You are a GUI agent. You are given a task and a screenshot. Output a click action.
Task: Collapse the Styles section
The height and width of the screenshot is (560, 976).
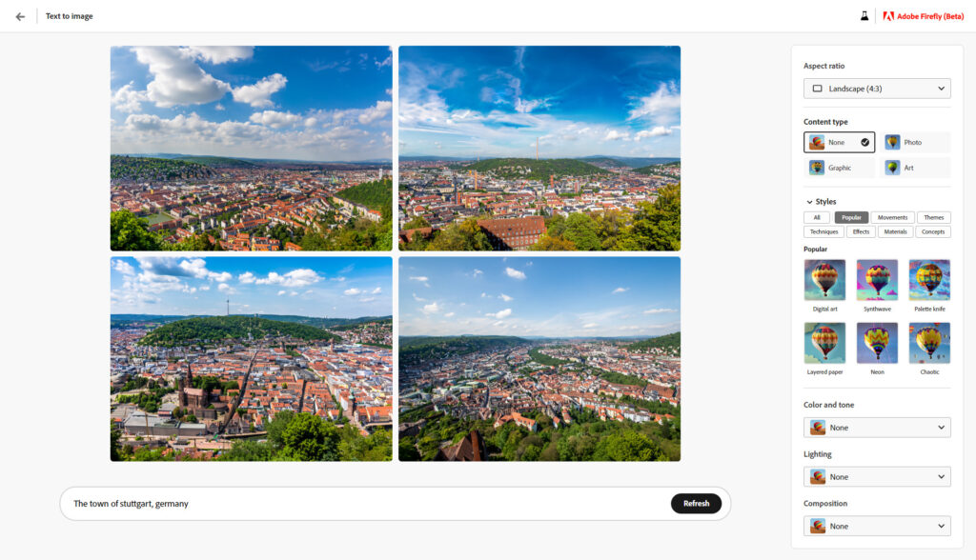809,202
